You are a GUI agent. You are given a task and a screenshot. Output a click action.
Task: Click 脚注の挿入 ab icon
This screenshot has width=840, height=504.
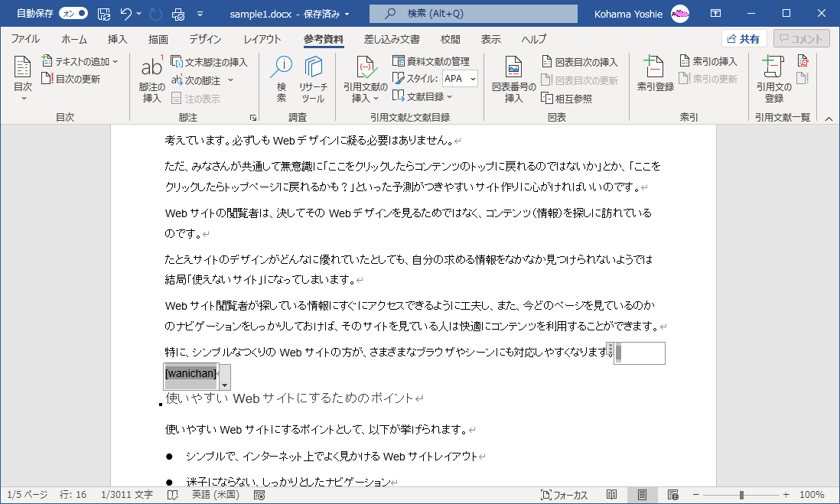151,79
